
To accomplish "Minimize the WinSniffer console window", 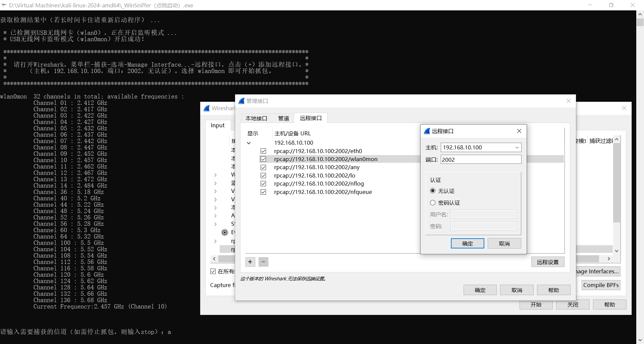I will (x=590, y=5).
